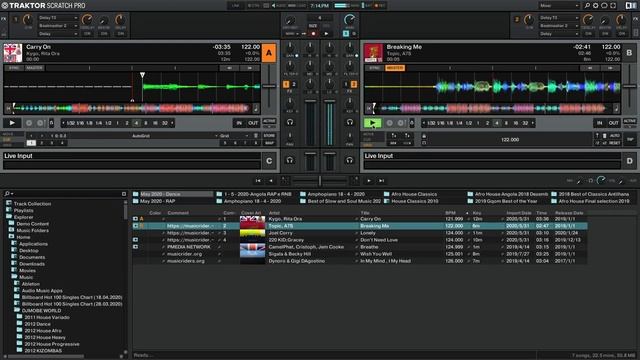The image size is (640, 360).
Task: Open first effect dropdown in FX unit 2
Action: pos(559,18)
